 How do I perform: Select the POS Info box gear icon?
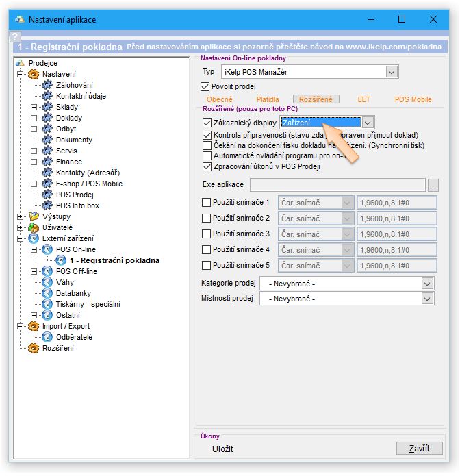coord(47,205)
